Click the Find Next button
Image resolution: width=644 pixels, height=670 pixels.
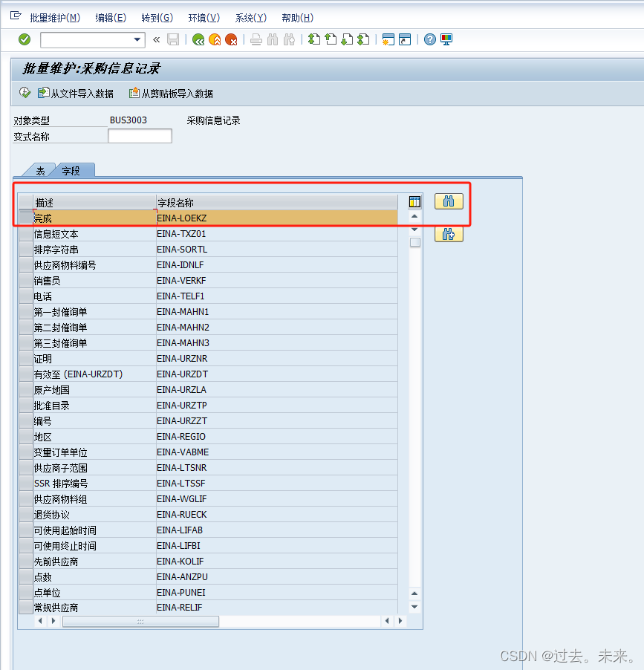[x=449, y=234]
